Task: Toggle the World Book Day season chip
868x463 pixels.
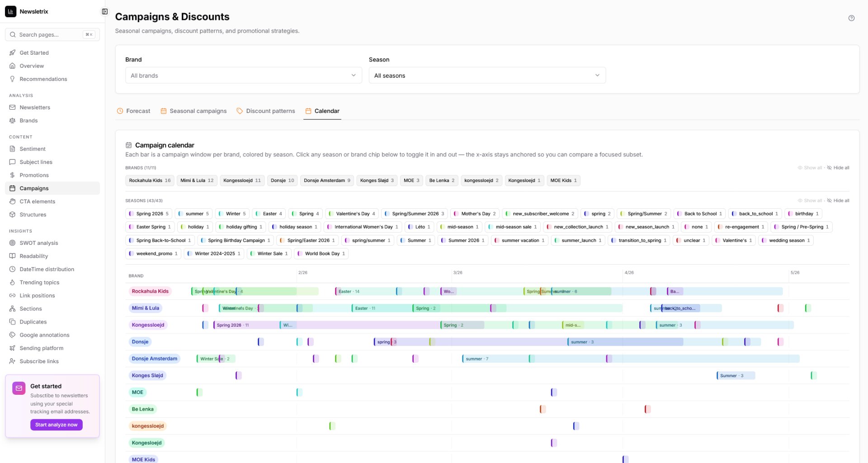Action: pos(321,253)
